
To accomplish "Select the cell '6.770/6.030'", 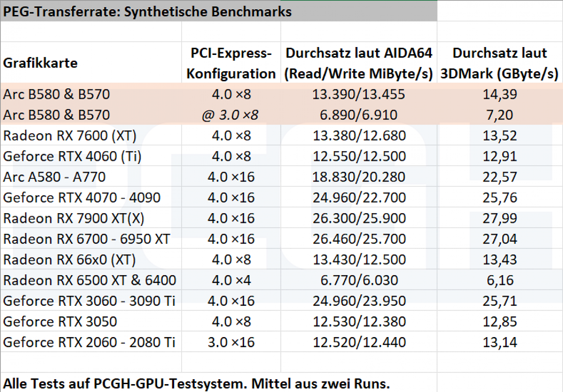I will (x=359, y=279).
